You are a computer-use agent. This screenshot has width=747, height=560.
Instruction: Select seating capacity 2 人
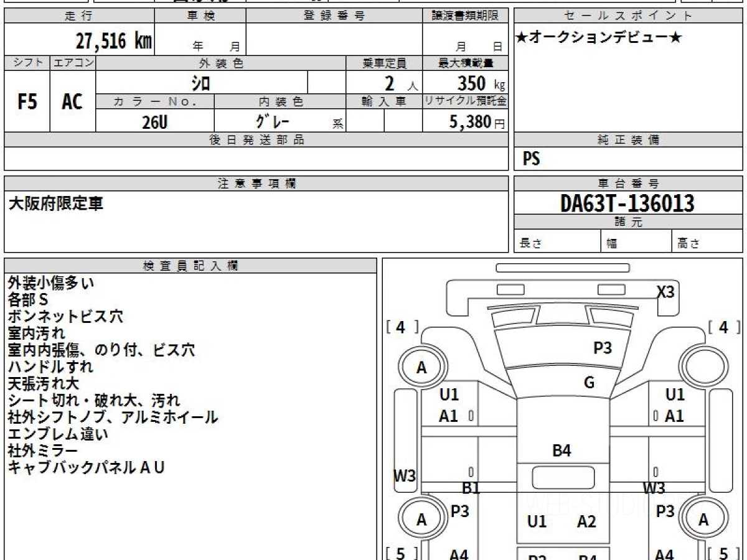coord(400,83)
